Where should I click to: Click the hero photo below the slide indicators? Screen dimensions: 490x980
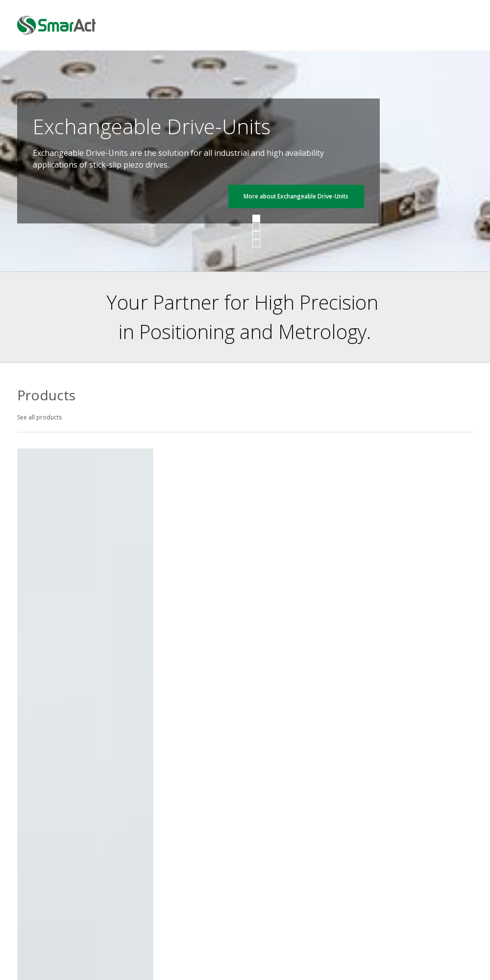pyautogui.click(x=256, y=260)
